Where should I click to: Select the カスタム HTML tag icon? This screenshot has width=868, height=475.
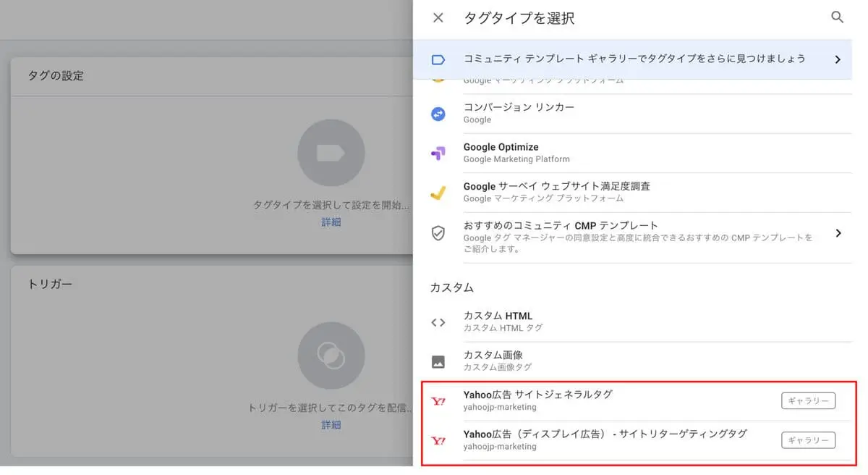coord(438,321)
